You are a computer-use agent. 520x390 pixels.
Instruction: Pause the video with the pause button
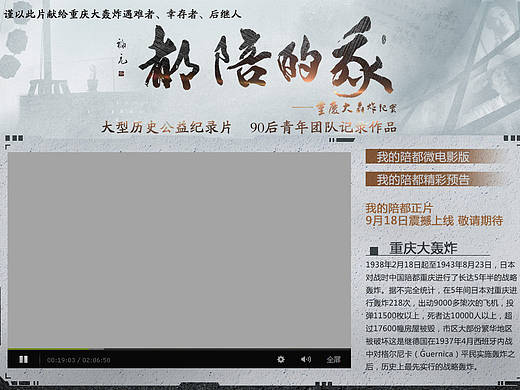coord(23,359)
